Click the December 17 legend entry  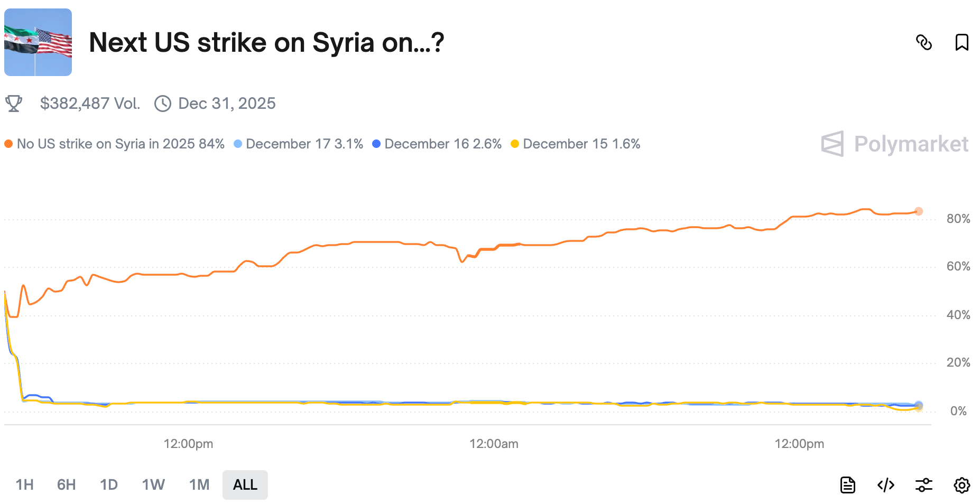click(298, 144)
